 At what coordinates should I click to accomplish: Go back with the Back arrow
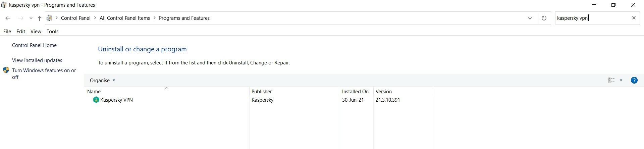[x=8, y=18]
